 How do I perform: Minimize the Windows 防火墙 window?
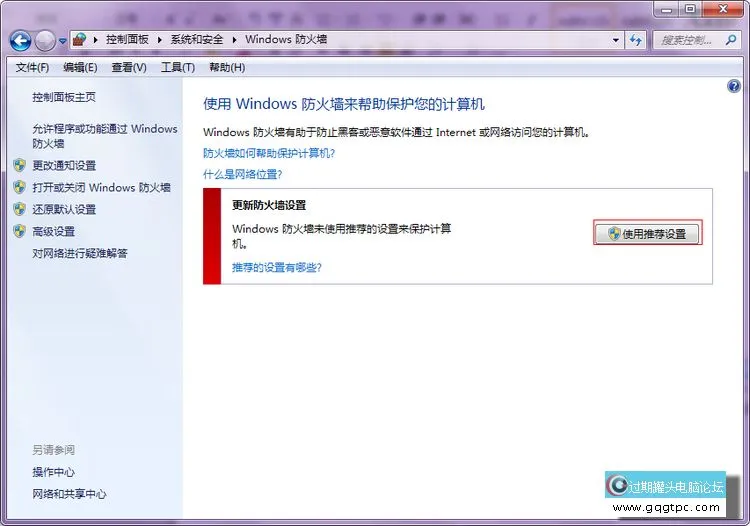click(667, 9)
